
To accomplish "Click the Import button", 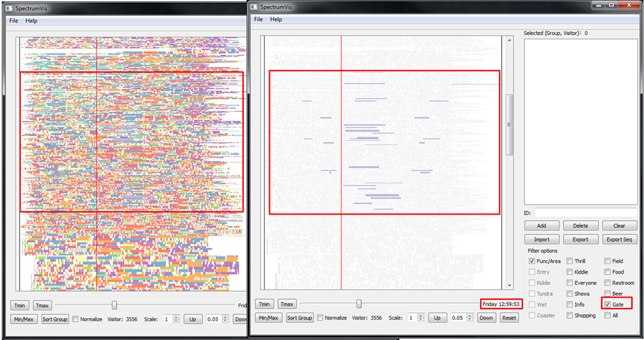I will 542,239.
